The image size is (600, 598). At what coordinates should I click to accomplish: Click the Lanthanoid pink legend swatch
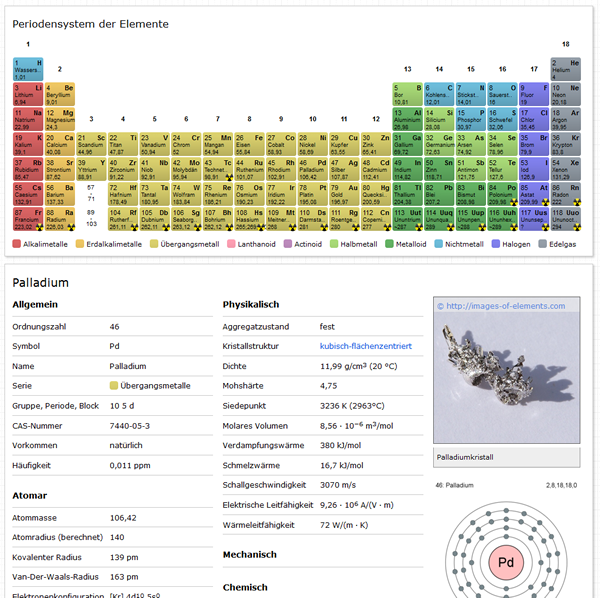pos(231,244)
